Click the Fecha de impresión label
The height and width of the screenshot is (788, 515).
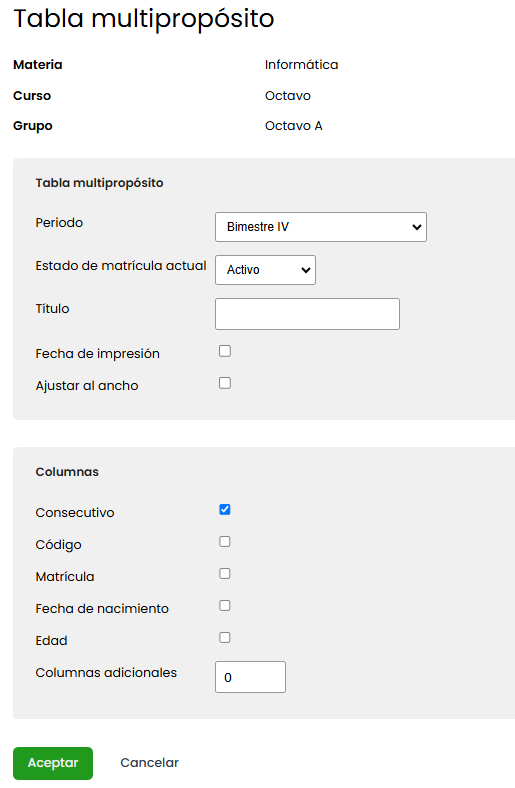point(97,354)
